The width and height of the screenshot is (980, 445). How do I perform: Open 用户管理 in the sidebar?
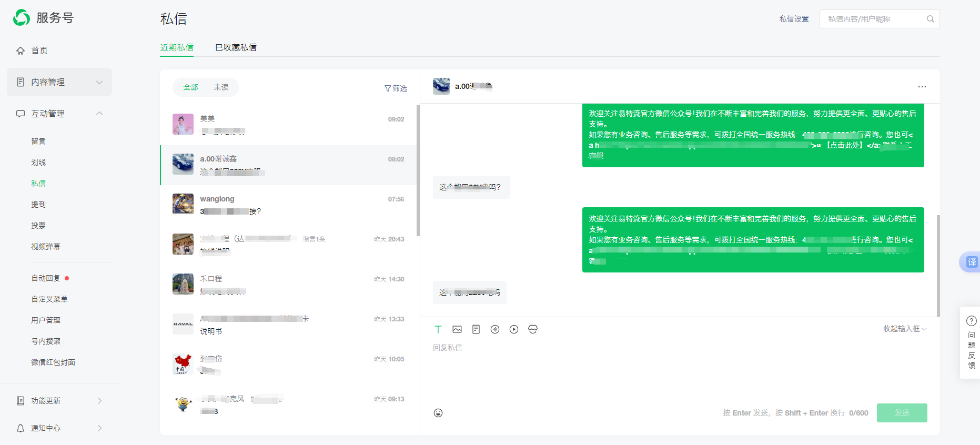[46, 320]
